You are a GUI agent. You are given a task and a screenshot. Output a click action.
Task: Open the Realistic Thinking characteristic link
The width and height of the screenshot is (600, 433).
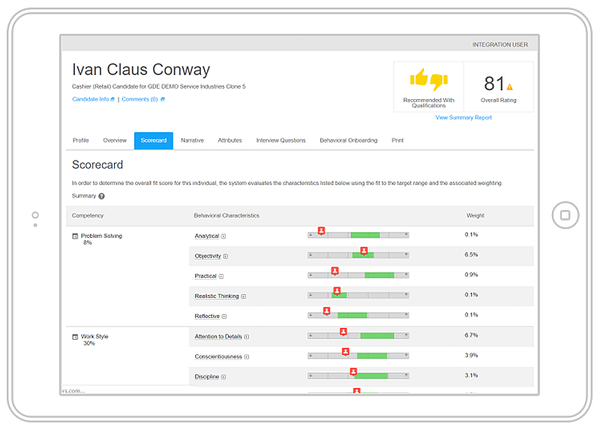click(x=217, y=296)
